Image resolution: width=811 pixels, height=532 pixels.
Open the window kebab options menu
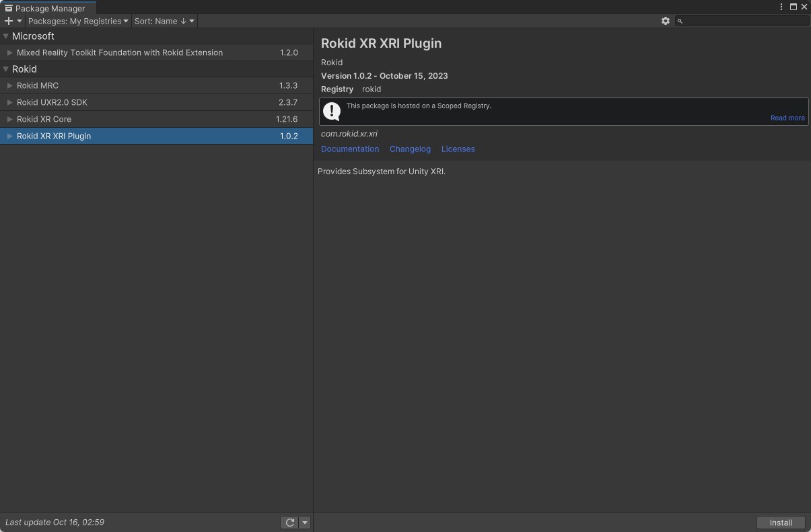point(781,7)
